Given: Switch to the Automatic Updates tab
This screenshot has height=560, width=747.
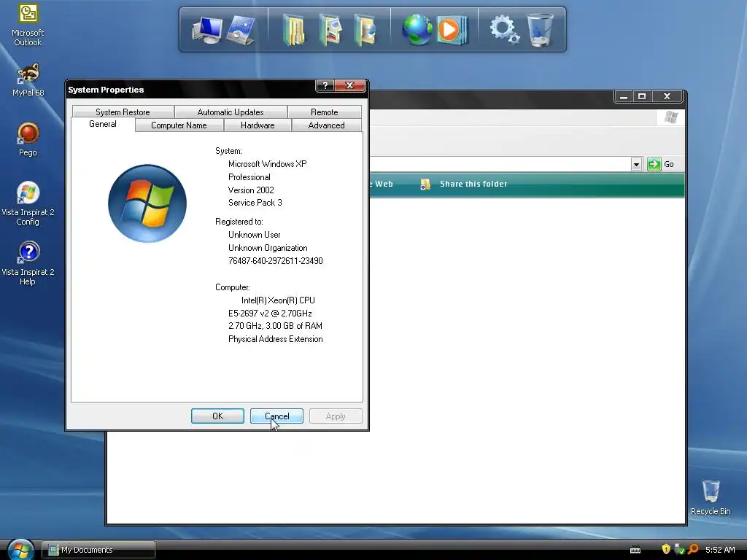Looking at the screenshot, I should [x=231, y=112].
